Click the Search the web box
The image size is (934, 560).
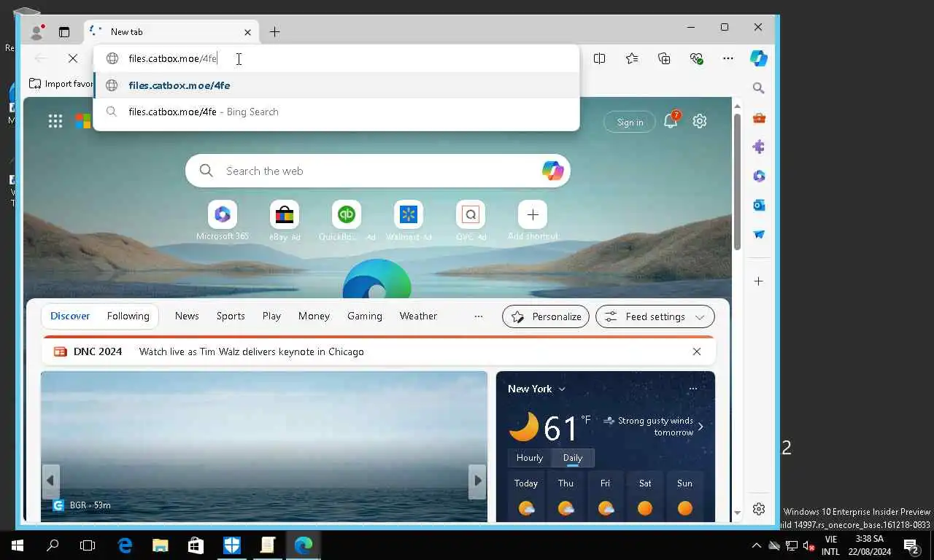pos(377,171)
